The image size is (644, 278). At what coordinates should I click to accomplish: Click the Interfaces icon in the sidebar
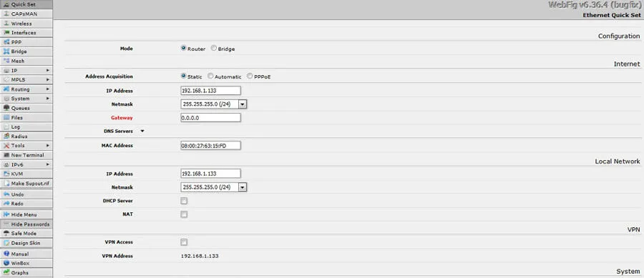(x=6, y=32)
